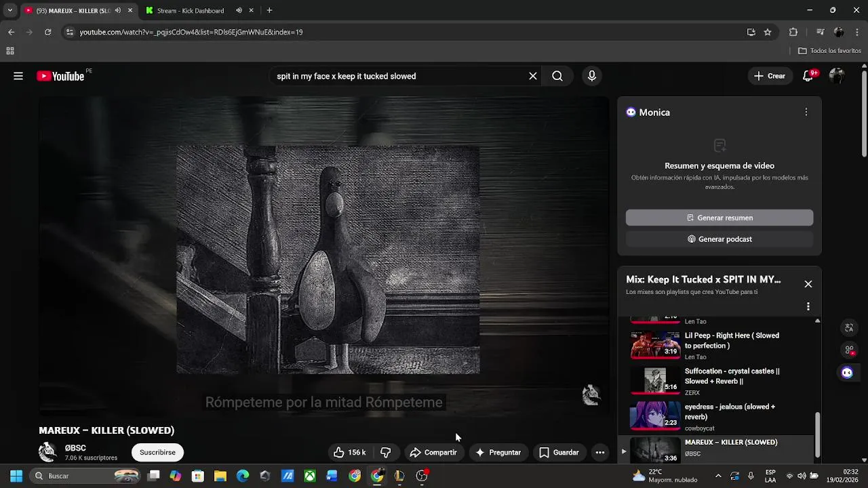Open Word from the taskbar
Screen dimensions: 868x488
[x=332, y=476]
